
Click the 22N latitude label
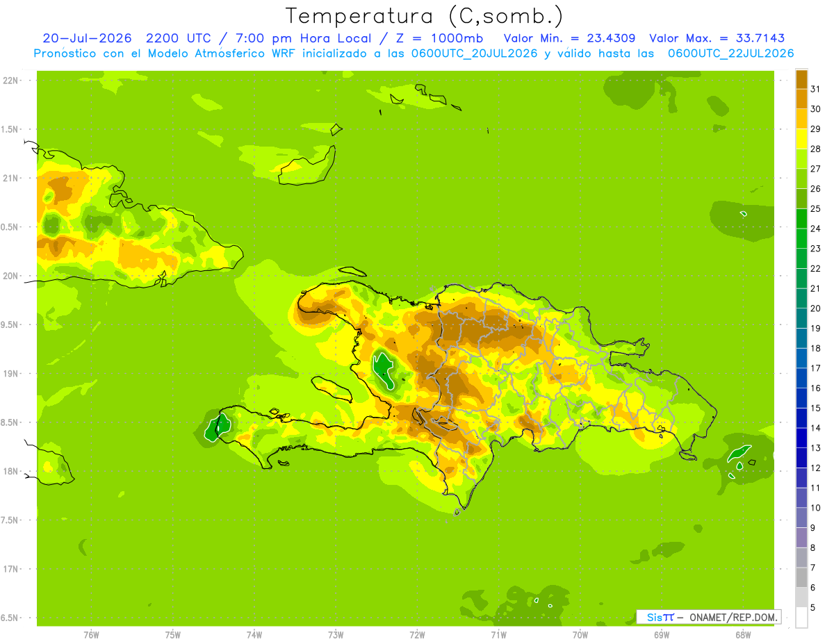click(x=10, y=81)
